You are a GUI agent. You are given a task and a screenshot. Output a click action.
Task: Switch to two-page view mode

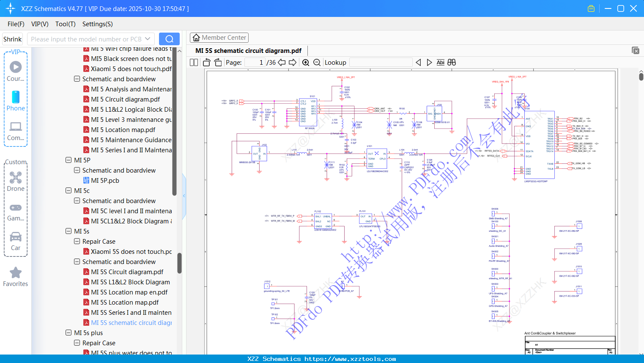(193, 62)
